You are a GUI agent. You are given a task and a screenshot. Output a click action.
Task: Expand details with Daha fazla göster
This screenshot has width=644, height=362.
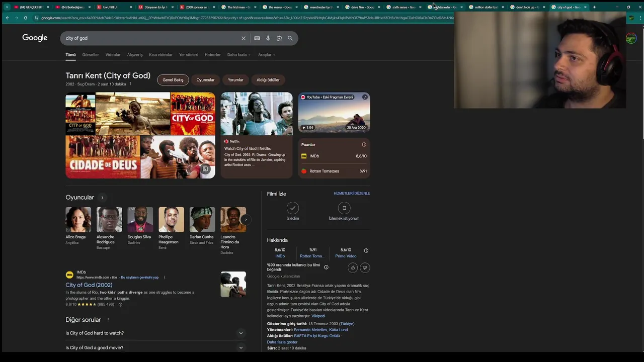click(282, 342)
